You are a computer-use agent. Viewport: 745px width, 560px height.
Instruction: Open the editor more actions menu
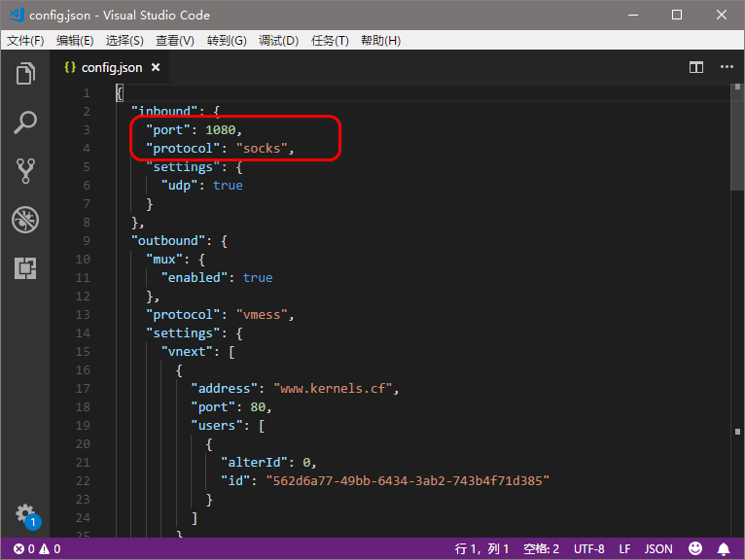727,67
